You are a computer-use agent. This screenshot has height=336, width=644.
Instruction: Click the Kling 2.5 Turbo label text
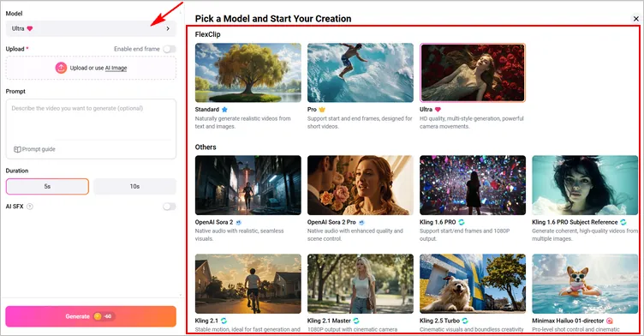coord(439,321)
